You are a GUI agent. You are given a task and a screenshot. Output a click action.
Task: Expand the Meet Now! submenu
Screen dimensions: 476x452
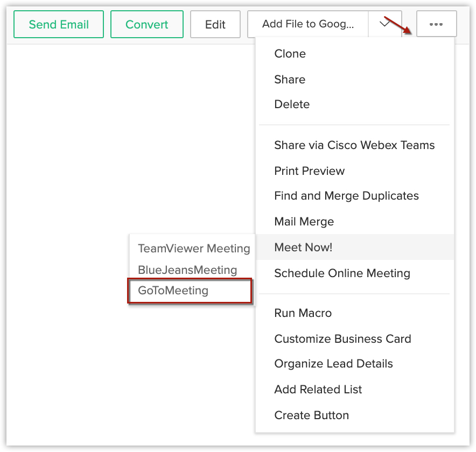pos(303,248)
